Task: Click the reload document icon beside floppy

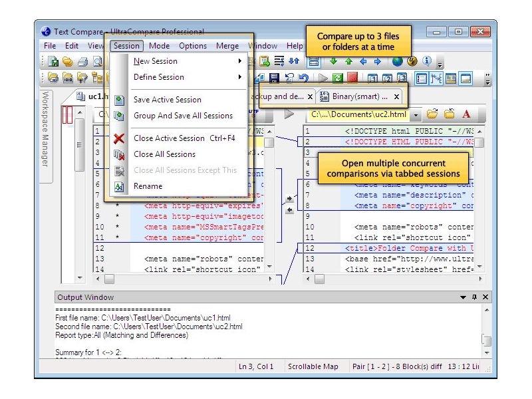Action: 289,78
